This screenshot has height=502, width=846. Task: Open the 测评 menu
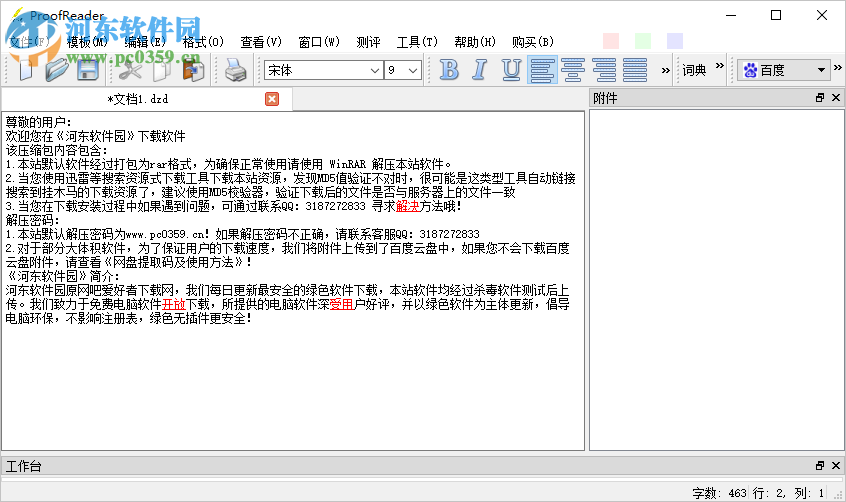369,42
